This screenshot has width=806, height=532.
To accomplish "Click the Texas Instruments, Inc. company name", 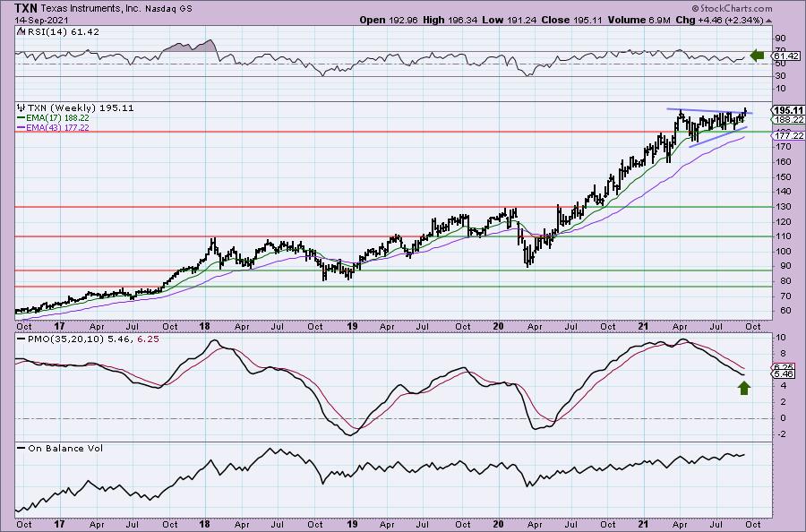I will click(x=90, y=9).
